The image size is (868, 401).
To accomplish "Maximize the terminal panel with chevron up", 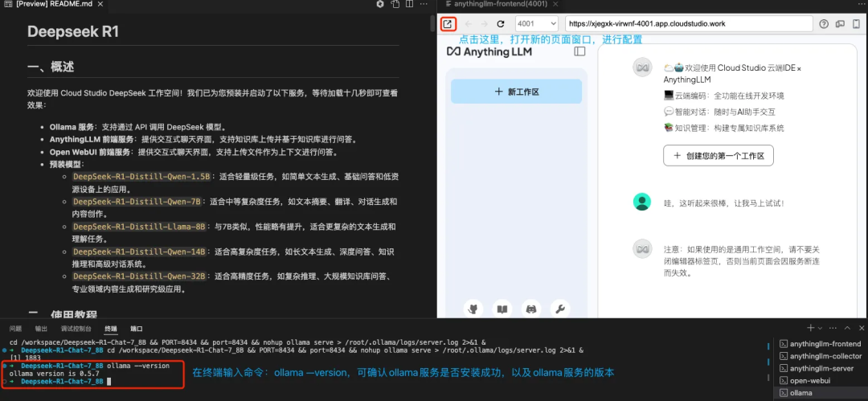I will click(847, 328).
